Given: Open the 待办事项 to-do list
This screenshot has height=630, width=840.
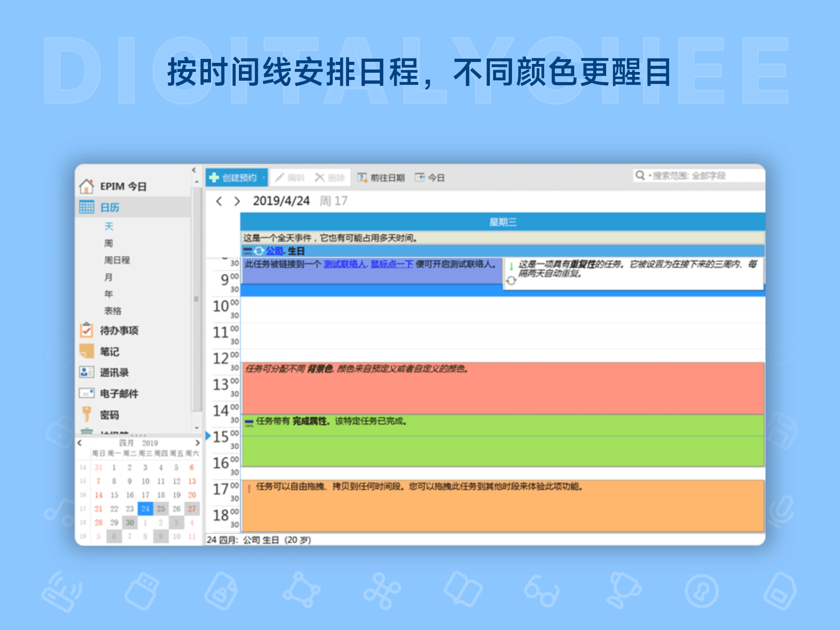Looking at the screenshot, I should click(x=119, y=331).
